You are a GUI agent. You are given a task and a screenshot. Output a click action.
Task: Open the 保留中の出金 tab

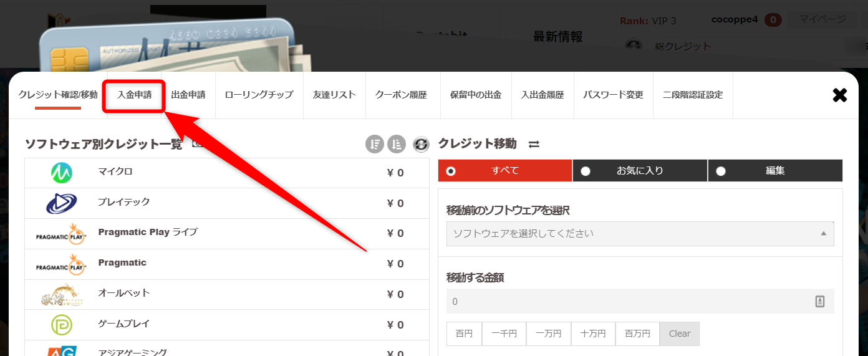click(x=476, y=95)
